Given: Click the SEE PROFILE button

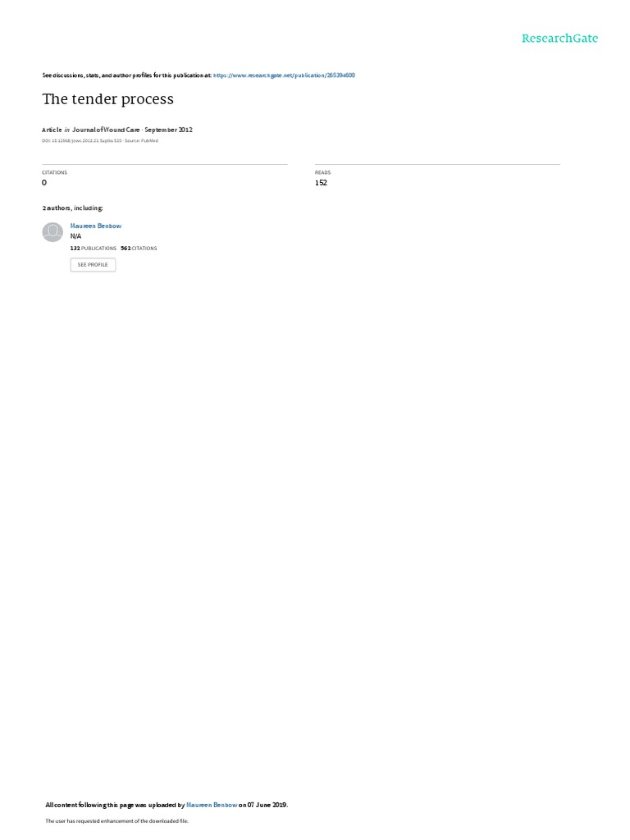Looking at the screenshot, I should click(x=93, y=265).
